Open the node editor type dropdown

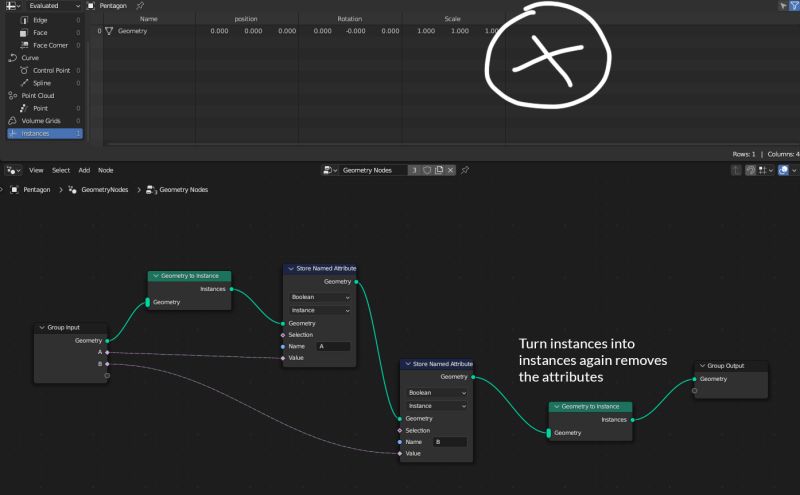point(13,170)
